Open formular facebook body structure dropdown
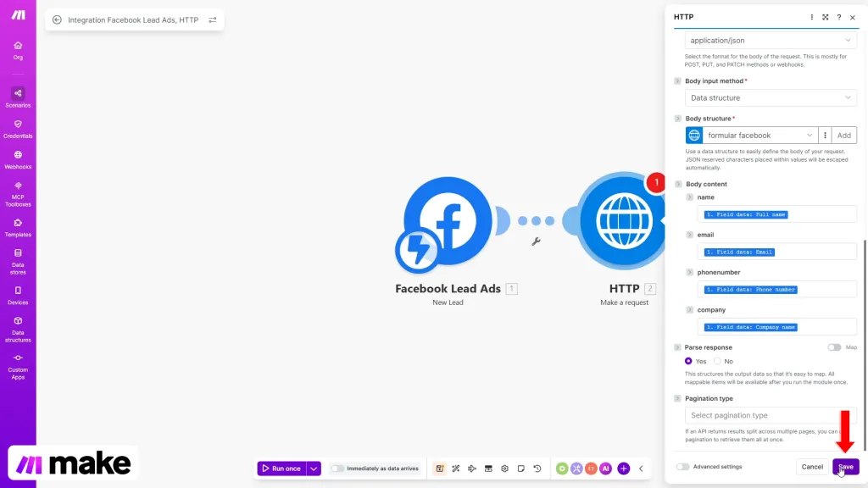Image resolution: width=868 pixels, height=488 pixels. [759, 135]
